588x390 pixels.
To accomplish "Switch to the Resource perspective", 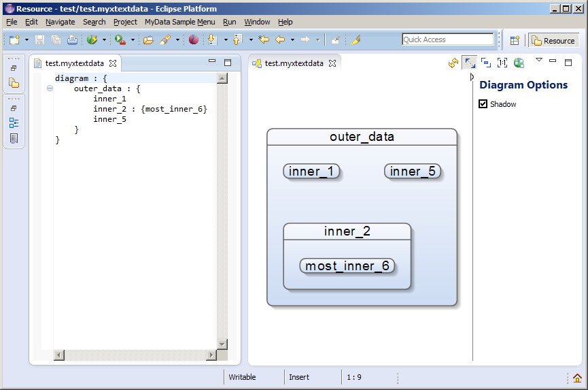I will tap(553, 40).
